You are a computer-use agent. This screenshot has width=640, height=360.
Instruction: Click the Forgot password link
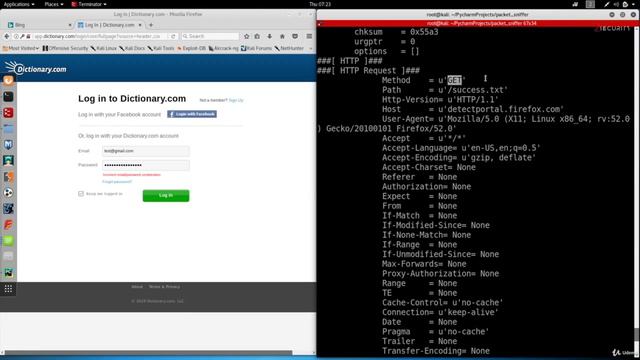point(117,182)
